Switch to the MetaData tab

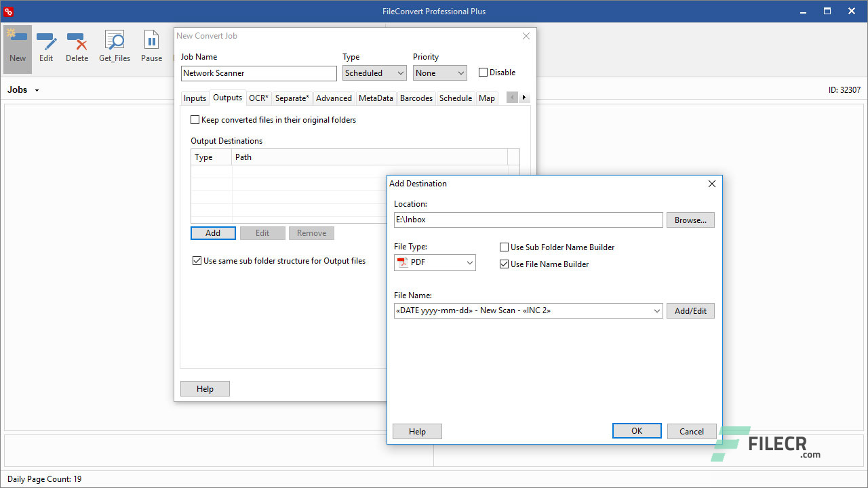point(376,98)
